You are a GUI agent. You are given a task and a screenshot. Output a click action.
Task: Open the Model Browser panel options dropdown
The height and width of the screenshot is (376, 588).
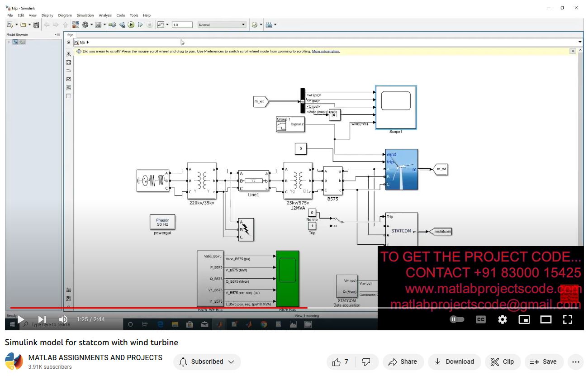pyautogui.click(x=57, y=34)
